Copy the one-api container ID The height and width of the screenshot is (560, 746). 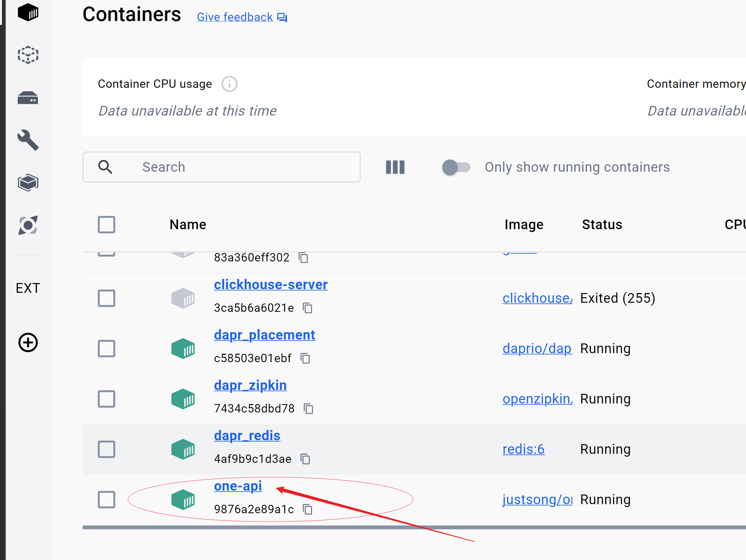click(x=307, y=509)
